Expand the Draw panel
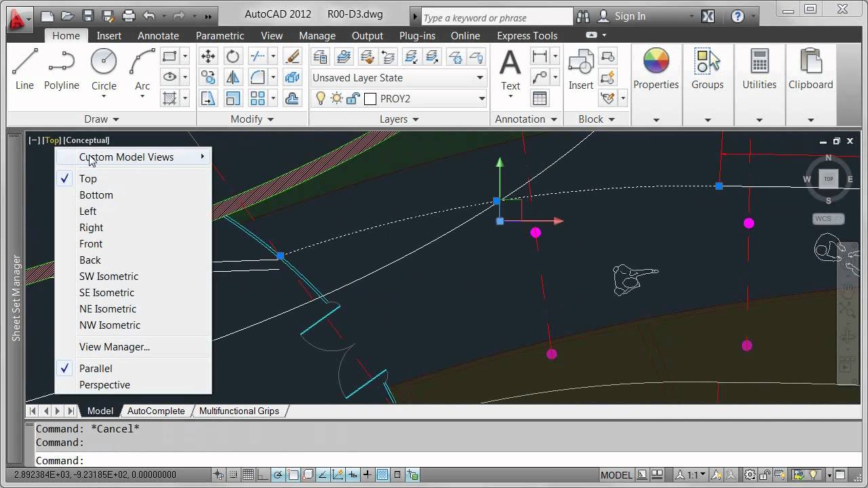 pyautogui.click(x=102, y=119)
